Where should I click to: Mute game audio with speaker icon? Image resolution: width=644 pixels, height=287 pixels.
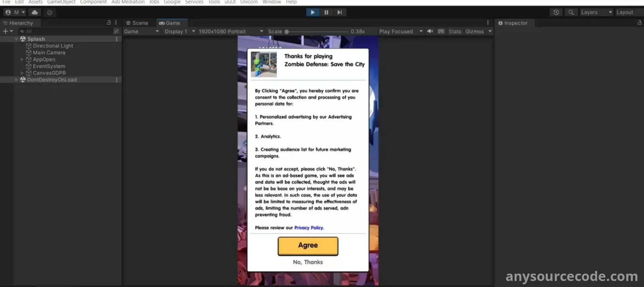(x=430, y=31)
